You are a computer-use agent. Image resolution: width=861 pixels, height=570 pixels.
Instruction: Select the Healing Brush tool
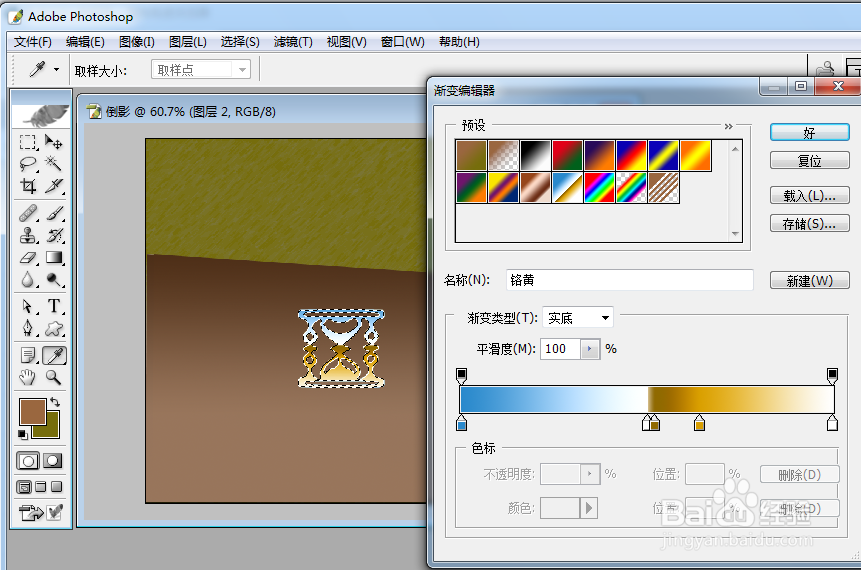tap(28, 213)
